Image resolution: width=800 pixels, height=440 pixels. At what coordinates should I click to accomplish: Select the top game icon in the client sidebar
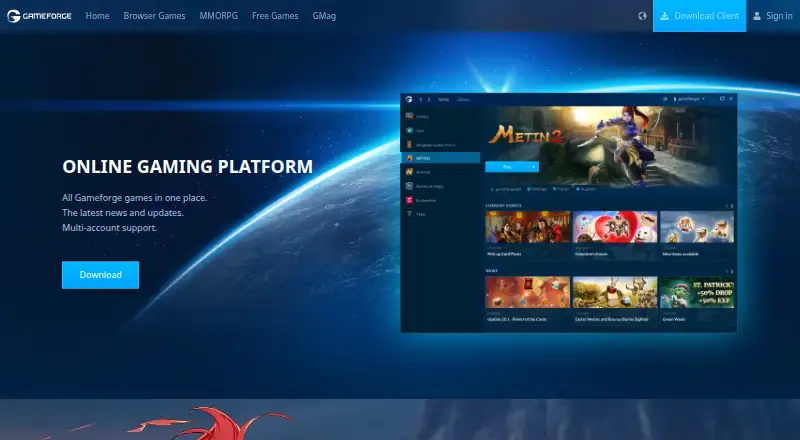click(x=409, y=116)
